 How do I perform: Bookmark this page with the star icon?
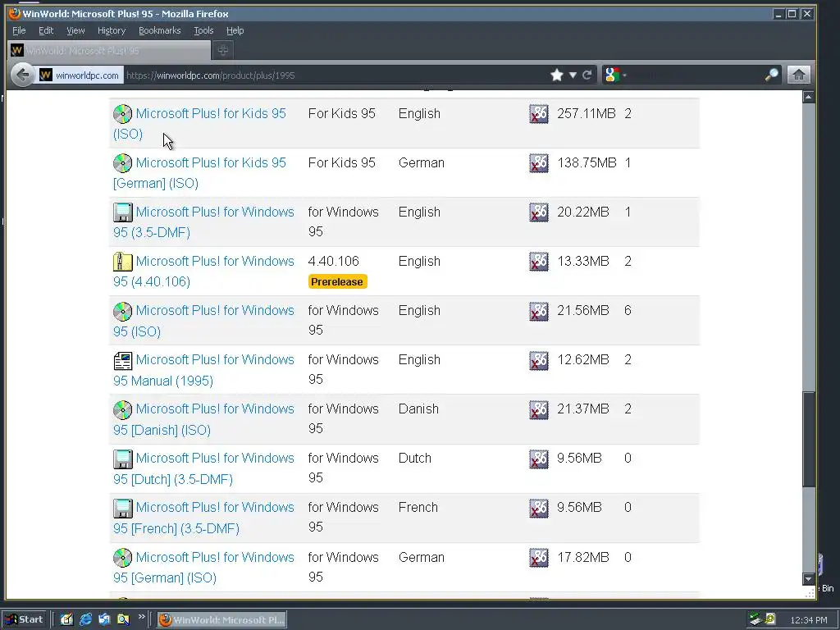coord(557,75)
